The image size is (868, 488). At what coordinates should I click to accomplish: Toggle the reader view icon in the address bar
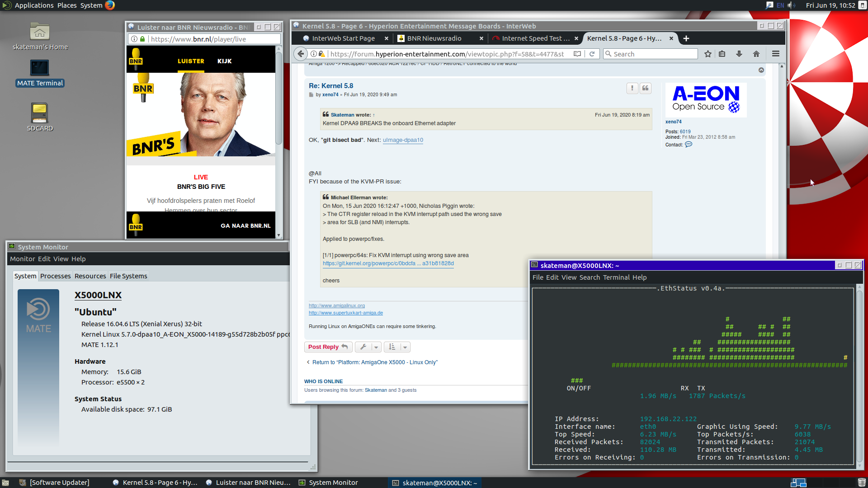click(x=577, y=54)
